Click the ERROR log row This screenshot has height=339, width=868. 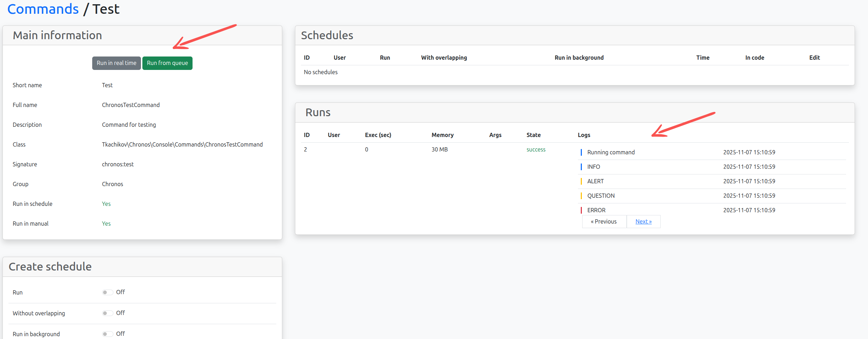click(596, 210)
